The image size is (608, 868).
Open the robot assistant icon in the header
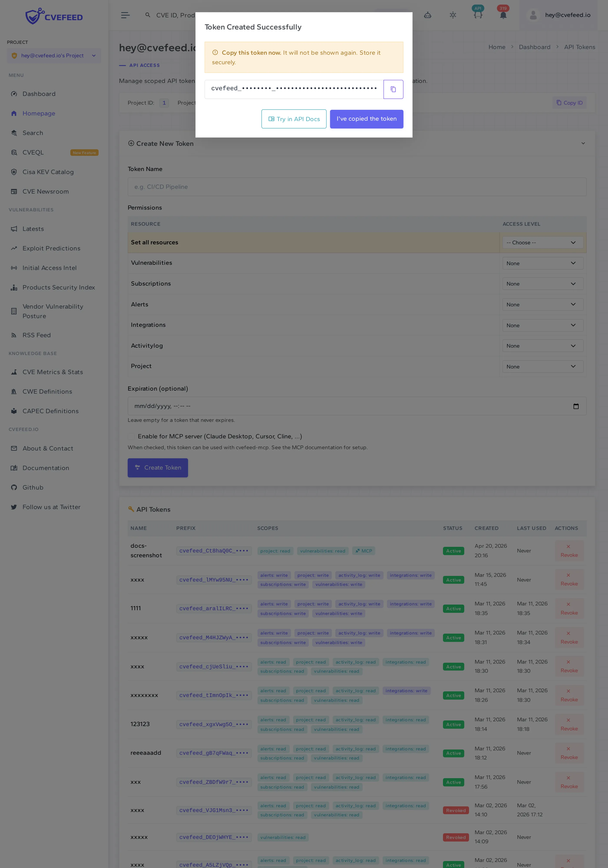point(428,15)
